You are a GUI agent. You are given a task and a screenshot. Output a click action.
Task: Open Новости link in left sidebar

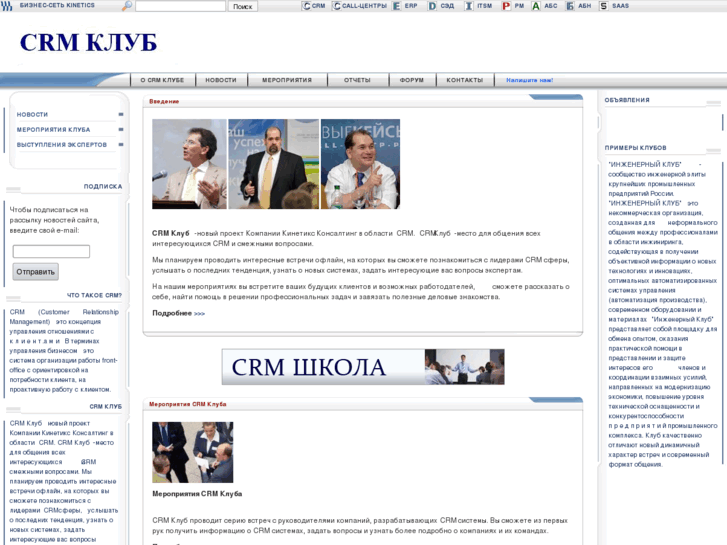pyautogui.click(x=32, y=115)
